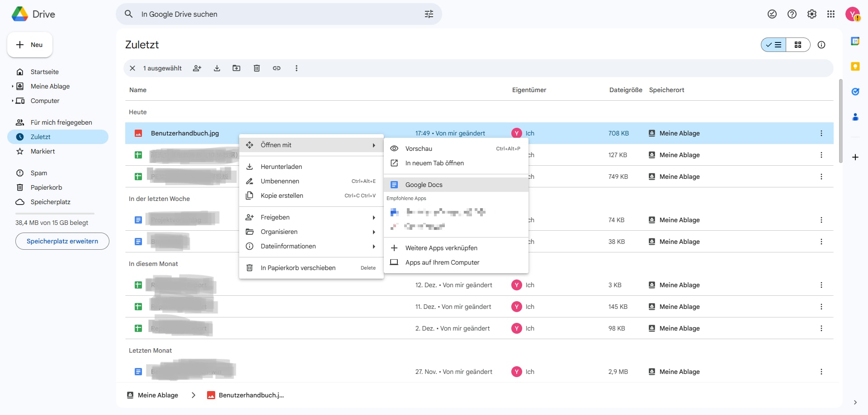
Task: Open the Help menu icon
Action: 792,14
